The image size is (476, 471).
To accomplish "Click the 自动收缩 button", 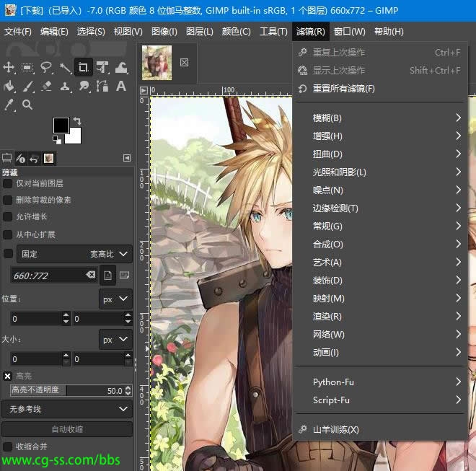I will click(66, 429).
